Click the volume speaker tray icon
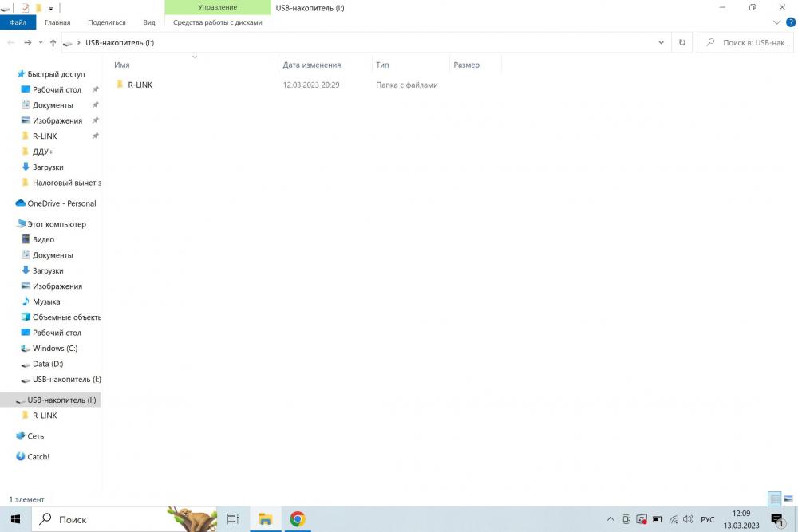The image size is (798, 532). click(688, 519)
